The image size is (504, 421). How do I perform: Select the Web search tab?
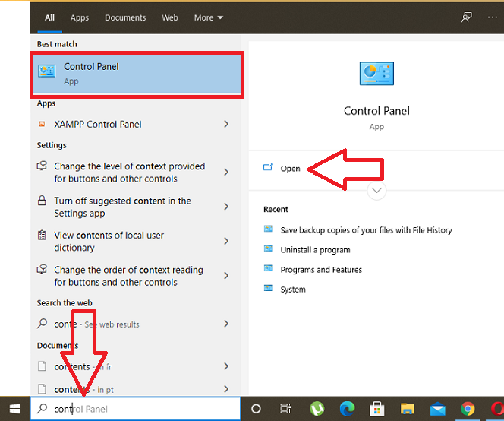click(170, 17)
